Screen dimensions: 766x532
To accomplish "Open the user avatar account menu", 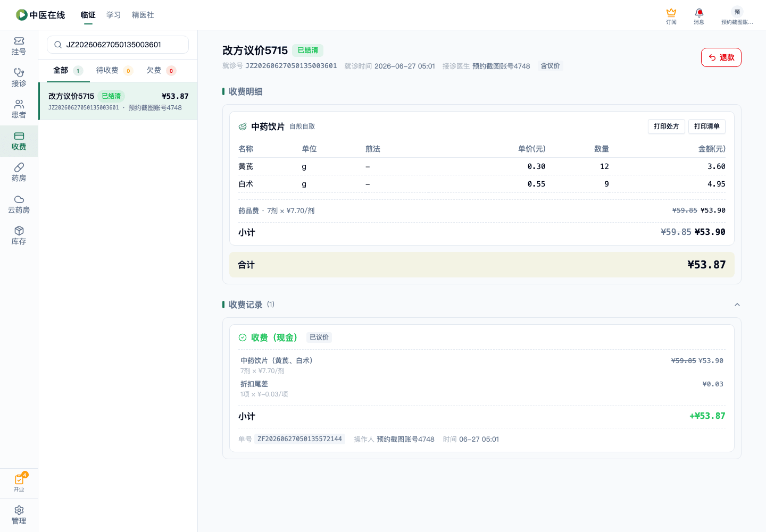I will (x=737, y=16).
